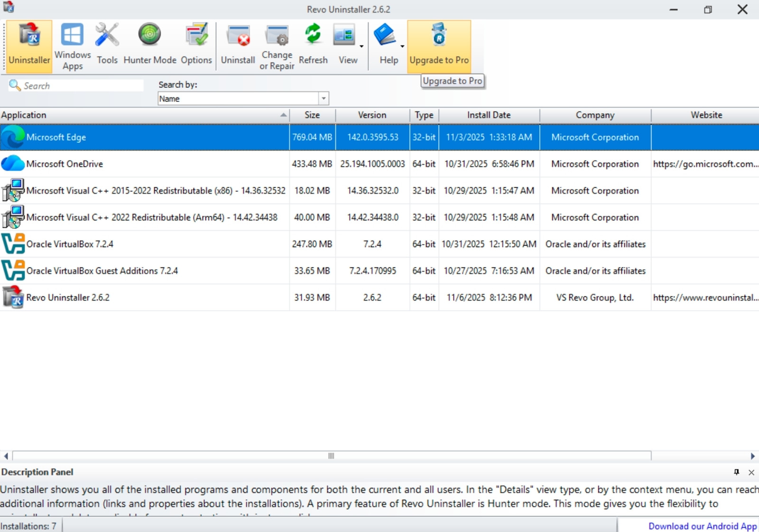Click into the Search text field
The width and height of the screenshot is (759, 532).
pos(81,86)
